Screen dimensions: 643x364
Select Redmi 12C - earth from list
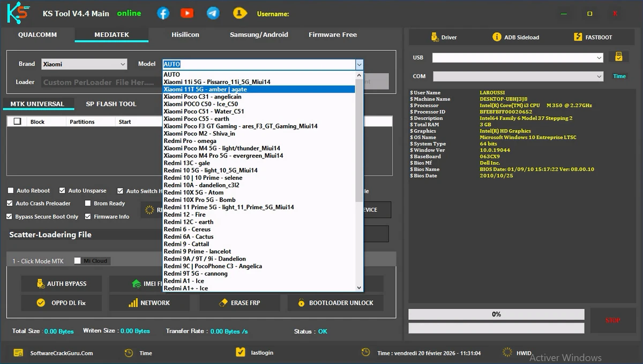point(189,222)
